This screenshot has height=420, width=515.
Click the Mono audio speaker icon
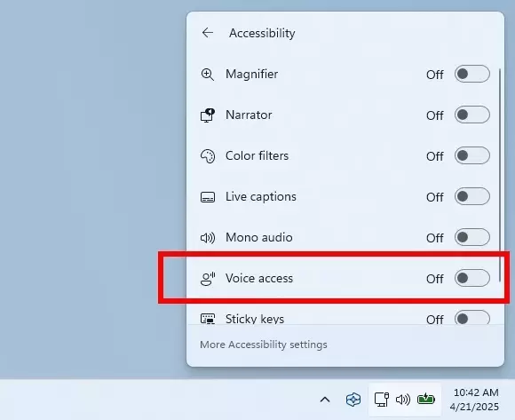coord(208,238)
